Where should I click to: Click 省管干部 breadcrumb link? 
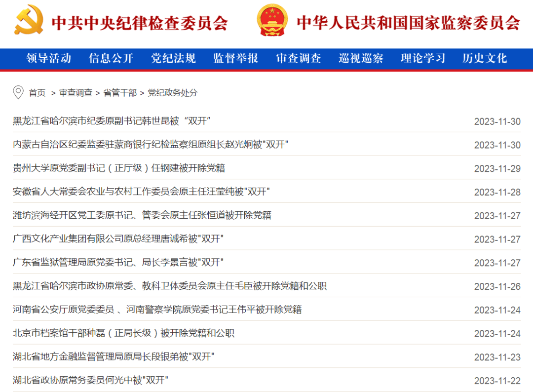click(x=120, y=93)
